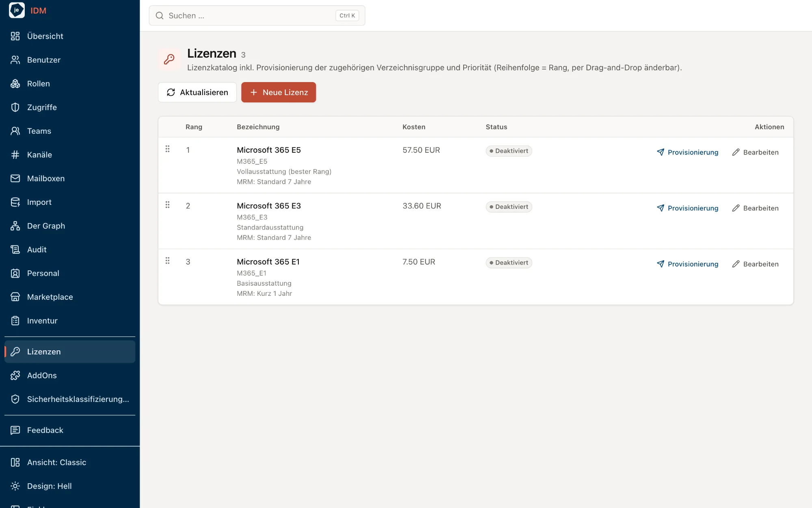
Task: Click the AddOns puzzle icon
Action: click(x=15, y=376)
